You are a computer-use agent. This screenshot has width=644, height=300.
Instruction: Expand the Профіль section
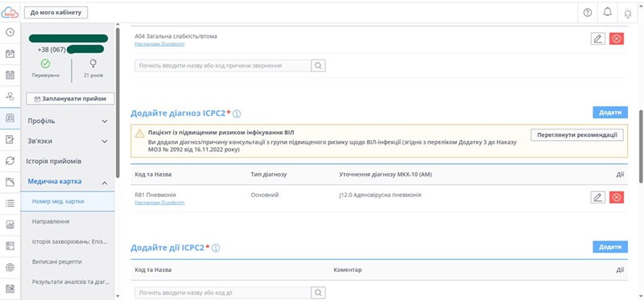[68, 121]
